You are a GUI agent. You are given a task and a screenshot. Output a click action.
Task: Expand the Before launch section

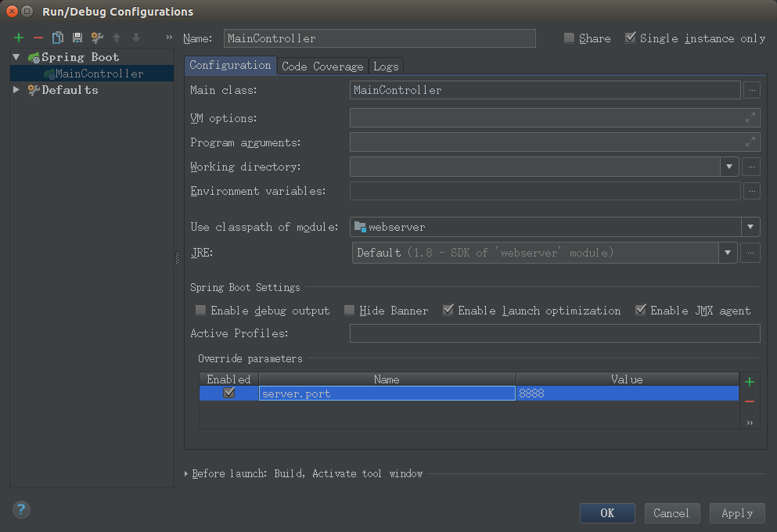point(185,473)
